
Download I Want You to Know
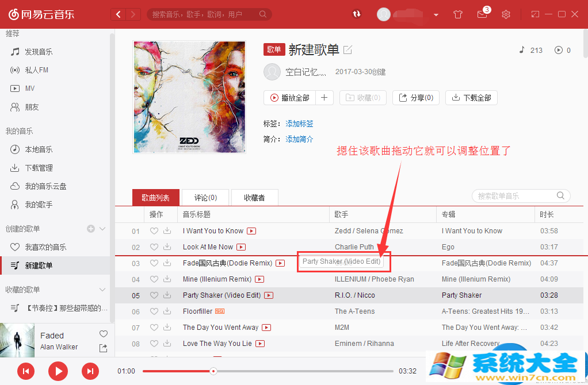(x=167, y=230)
